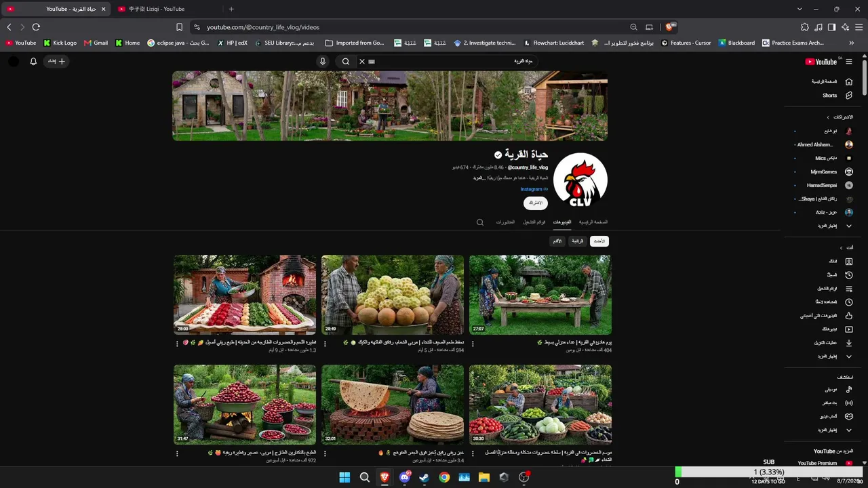Click the YouTube search magnifier button
Viewport: 868px width, 488px height.
(x=346, y=62)
